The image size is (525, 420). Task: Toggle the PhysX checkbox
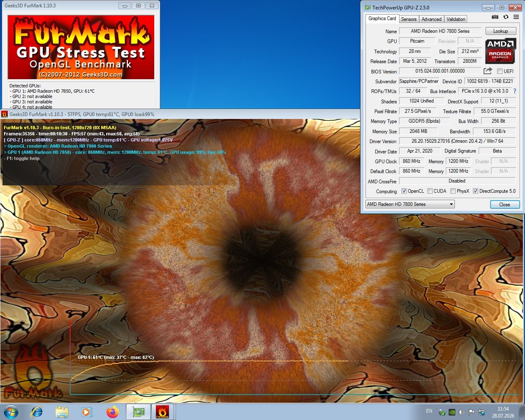click(453, 191)
